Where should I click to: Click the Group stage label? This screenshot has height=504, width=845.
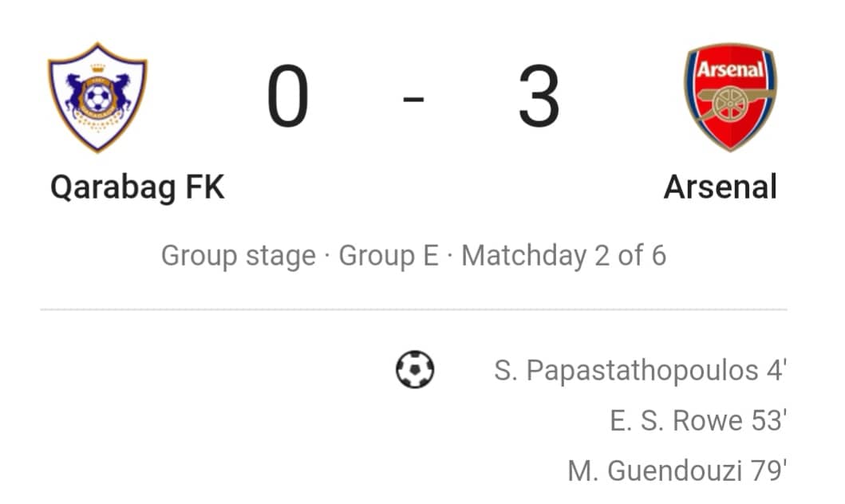[x=239, y=256]
